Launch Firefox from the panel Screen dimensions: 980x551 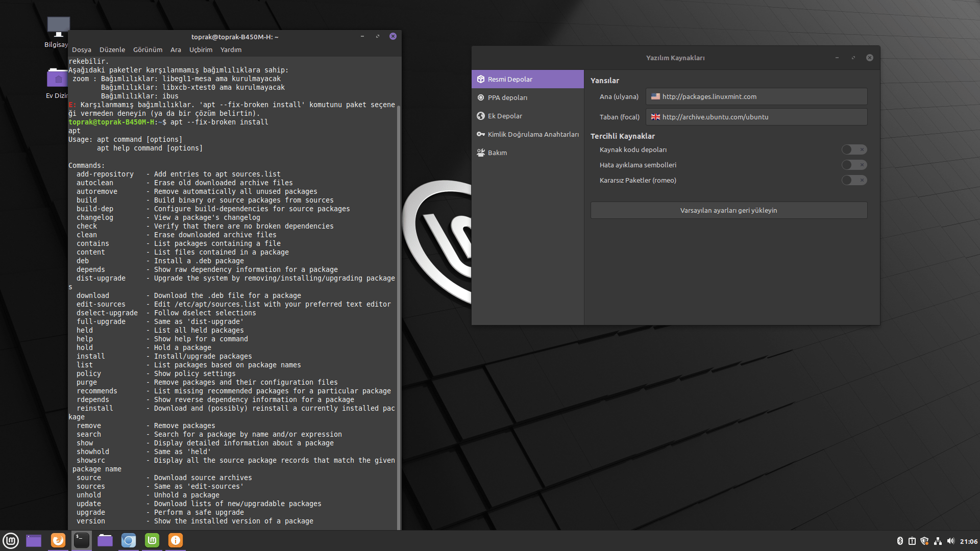point(58,540)
